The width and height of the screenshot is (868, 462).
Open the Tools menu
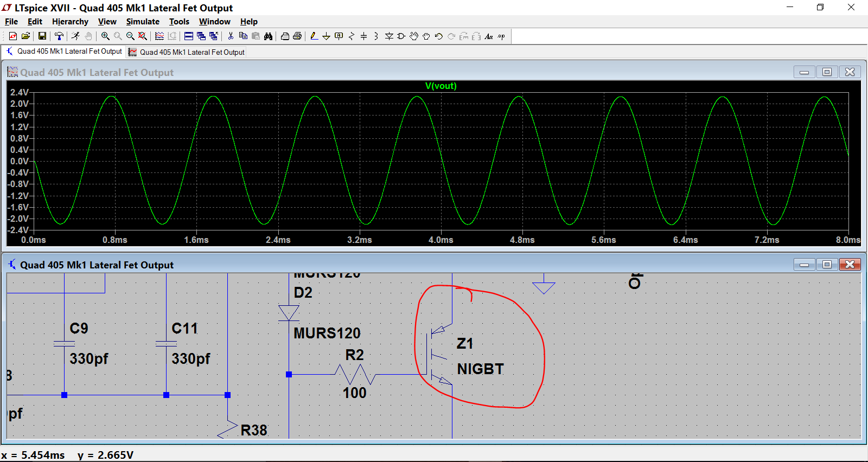click(179, 22)
